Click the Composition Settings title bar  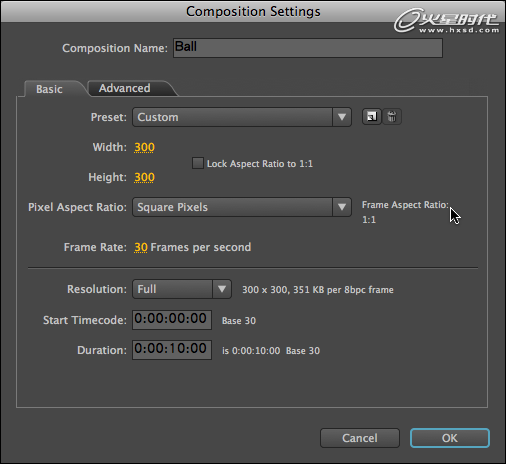(253, 11)
